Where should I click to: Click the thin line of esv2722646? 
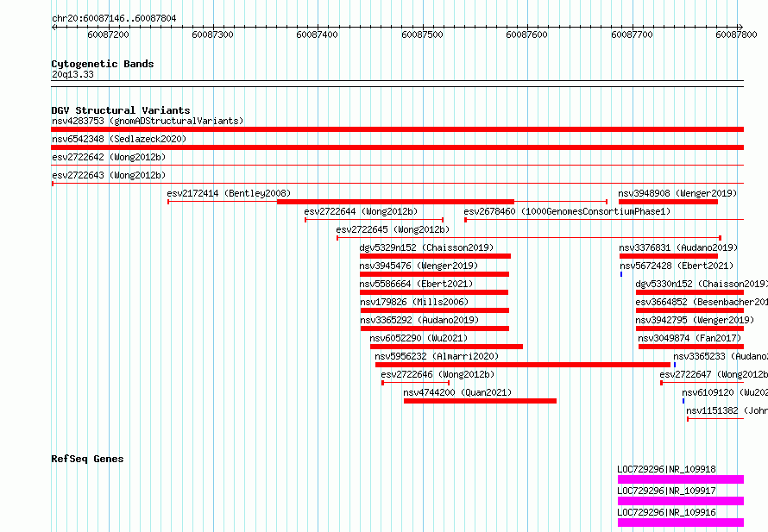point(415,383)
